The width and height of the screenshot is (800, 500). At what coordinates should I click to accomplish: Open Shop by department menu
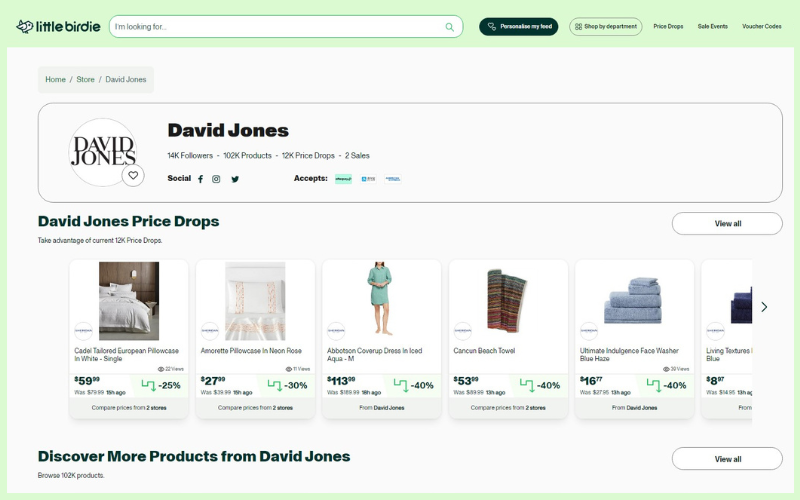coord(606,27)
